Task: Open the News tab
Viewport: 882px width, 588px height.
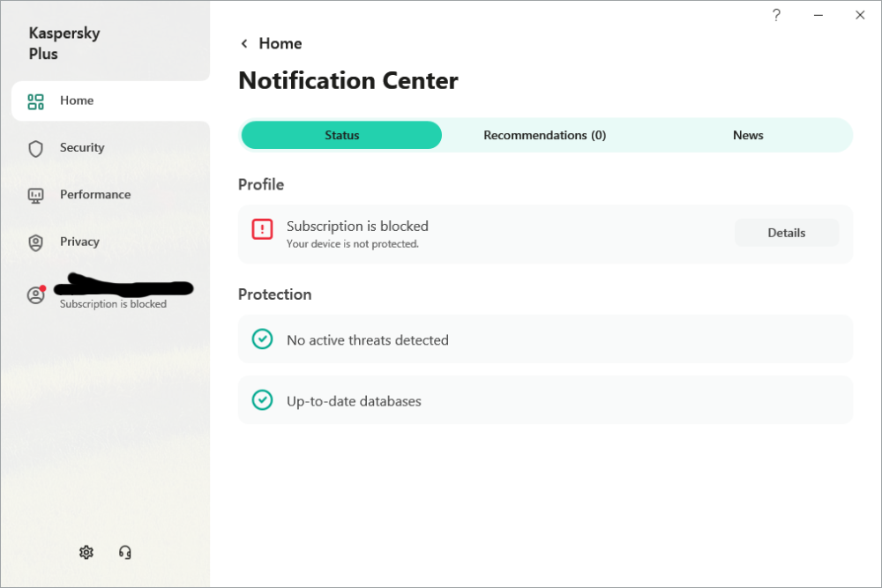Action: coord(747,135)
